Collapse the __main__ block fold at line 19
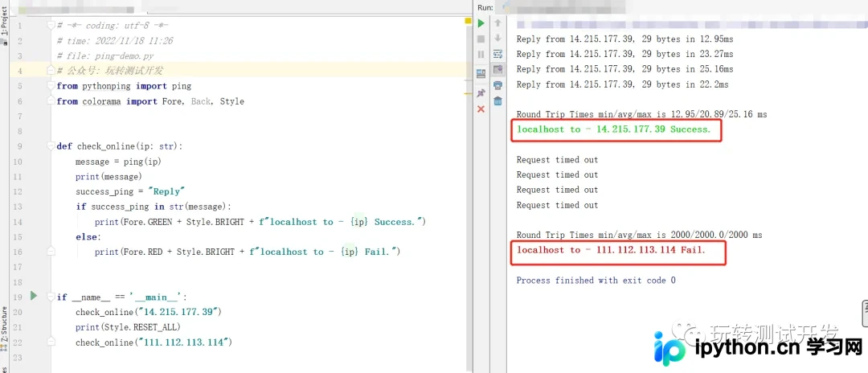This screenshot has height=373, width=868. pos(51,297)
